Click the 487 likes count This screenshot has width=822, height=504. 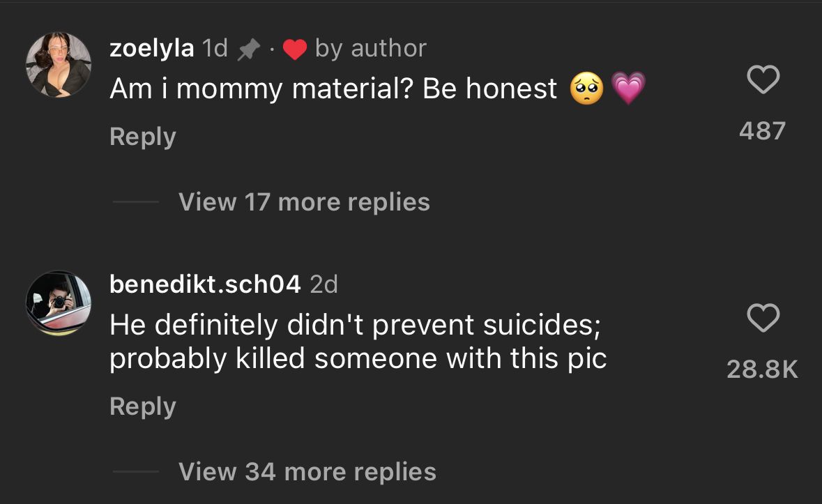click(x=763, y=130)
